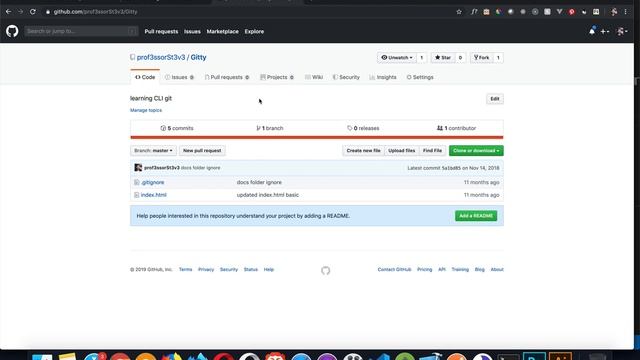Open the footer Pricing link
Image resolution: width=640 pixels, height=360 pixels.
[424, 269]
